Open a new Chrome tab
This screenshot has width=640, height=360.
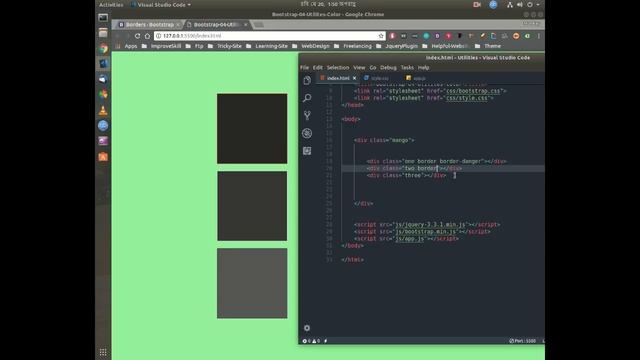259,25
